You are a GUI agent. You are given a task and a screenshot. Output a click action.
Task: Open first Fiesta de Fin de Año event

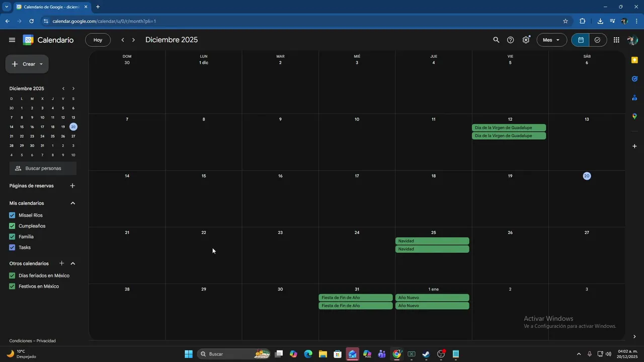click(x=356, y=298)
